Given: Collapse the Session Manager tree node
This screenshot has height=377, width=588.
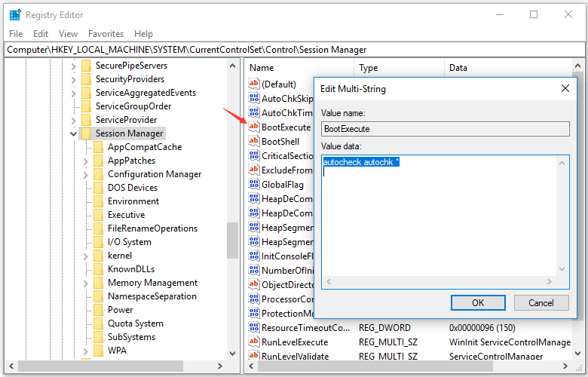Looking at the screenshot, I should coord(73,133).
